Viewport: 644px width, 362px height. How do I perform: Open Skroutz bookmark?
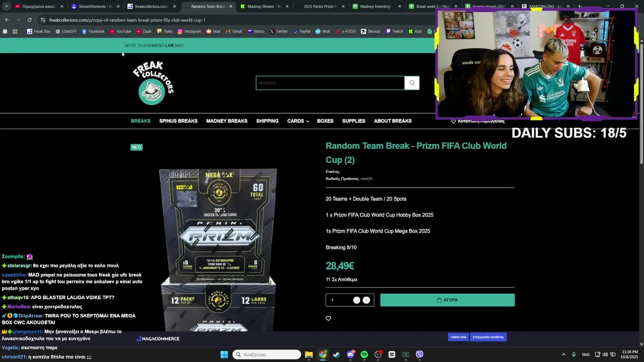pyautogui.click(x=370, y=31)
